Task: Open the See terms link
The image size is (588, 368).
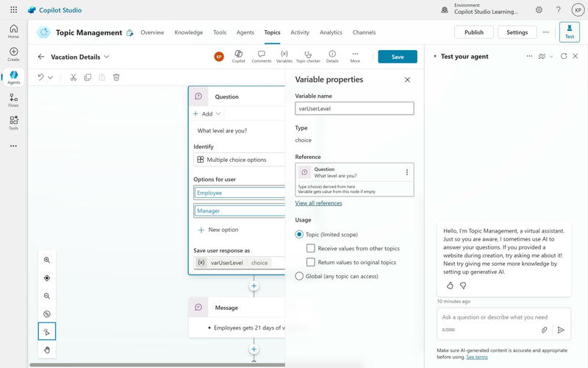Action: pos(476,357)
